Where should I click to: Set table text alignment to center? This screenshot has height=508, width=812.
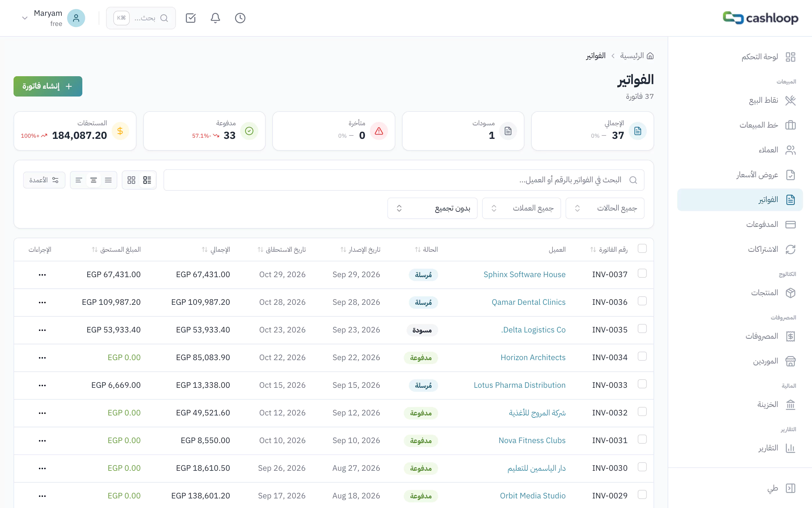pos(94,180)
